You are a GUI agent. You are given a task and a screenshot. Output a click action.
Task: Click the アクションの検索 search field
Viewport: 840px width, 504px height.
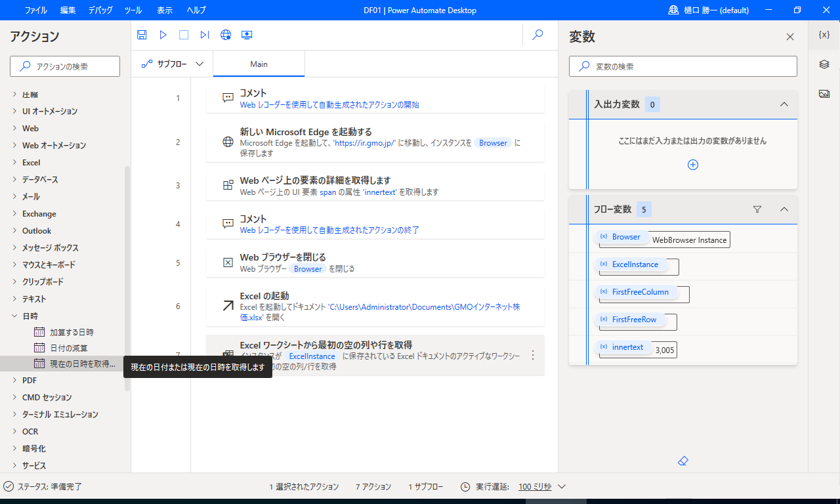point(65,66)
